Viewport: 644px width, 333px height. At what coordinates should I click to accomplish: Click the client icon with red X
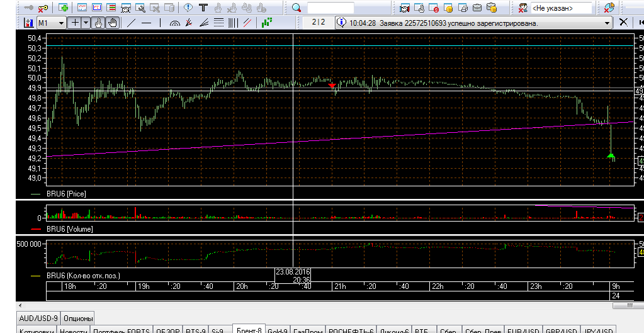click(x=523, y=8)
